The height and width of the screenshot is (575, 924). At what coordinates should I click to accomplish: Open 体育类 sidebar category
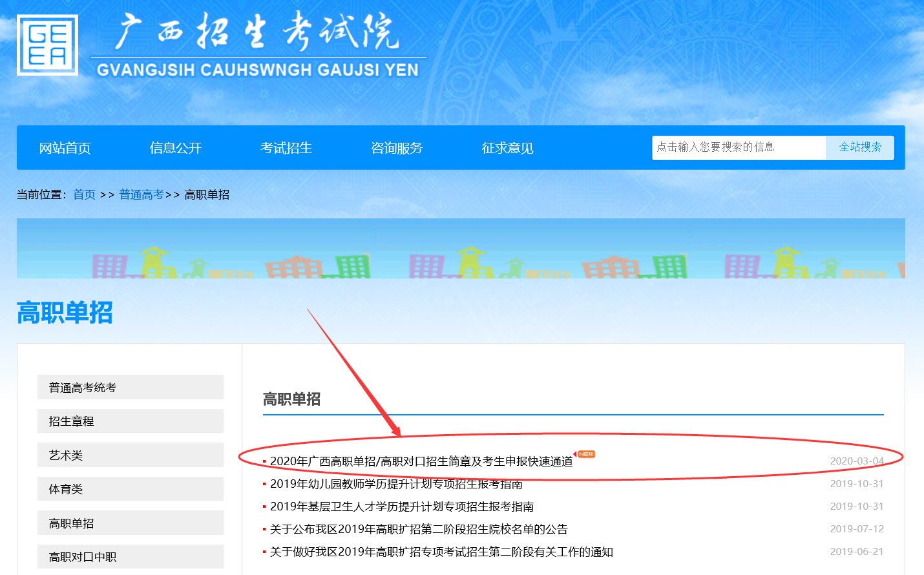click(130, 489)
